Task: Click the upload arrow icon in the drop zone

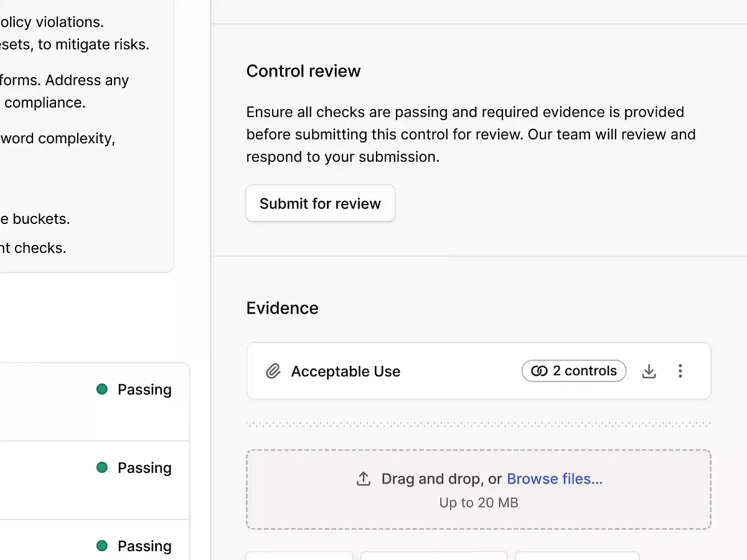Action: (x=364, y=479)
